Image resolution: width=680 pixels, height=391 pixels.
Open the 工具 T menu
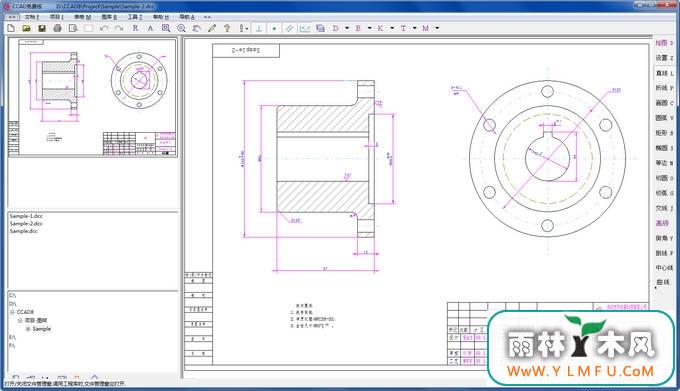[135, 17]
